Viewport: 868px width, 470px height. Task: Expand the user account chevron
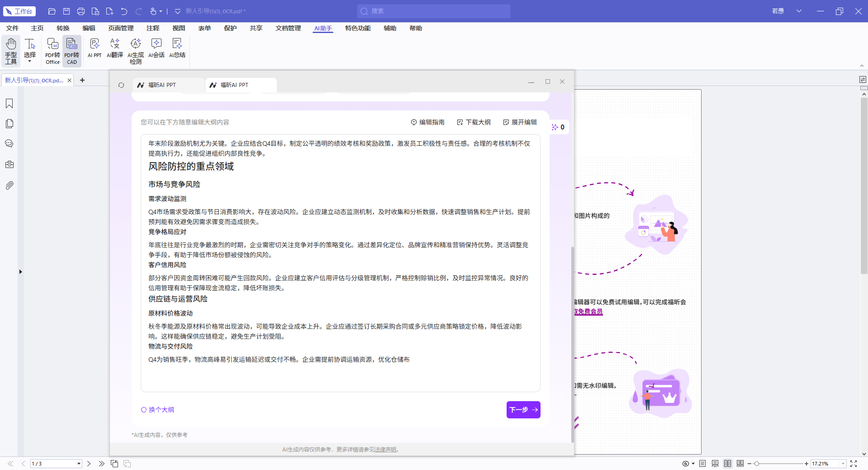[x=799, y=11]
